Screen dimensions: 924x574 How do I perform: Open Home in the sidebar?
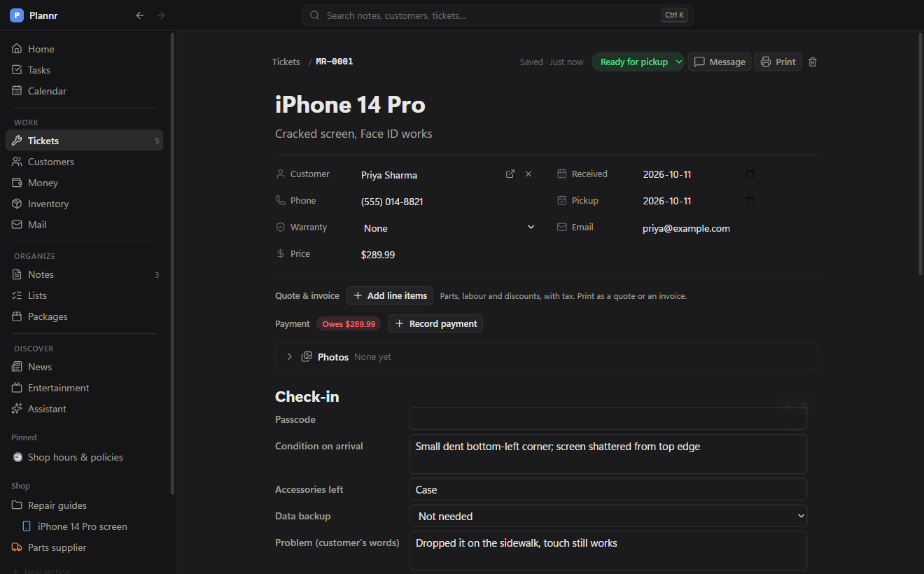pyautogui.click(x=85, y=49)
